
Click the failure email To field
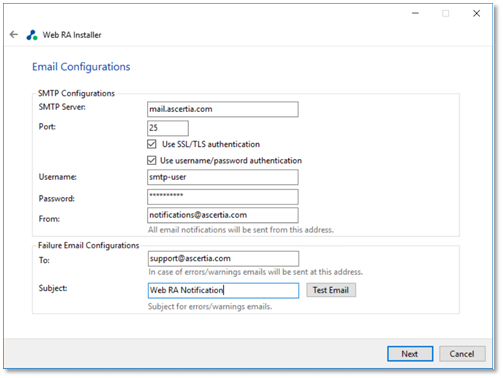tap(223, 259)
